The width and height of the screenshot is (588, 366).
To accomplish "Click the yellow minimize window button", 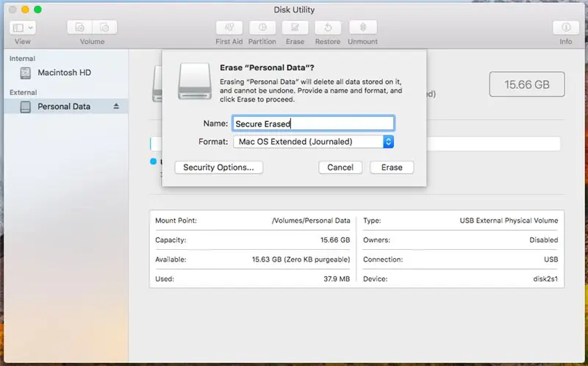I will click(25, 10).
